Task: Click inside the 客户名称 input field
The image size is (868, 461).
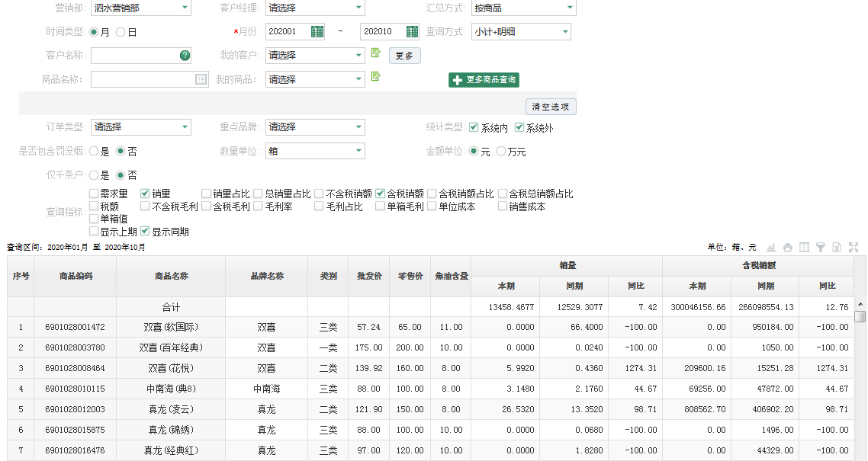Action: pos(141,56)
